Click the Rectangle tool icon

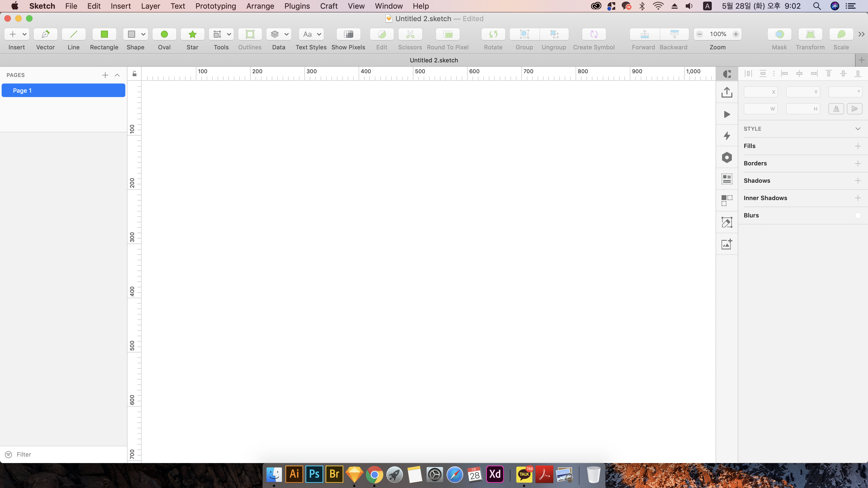(x=104, y=34)
